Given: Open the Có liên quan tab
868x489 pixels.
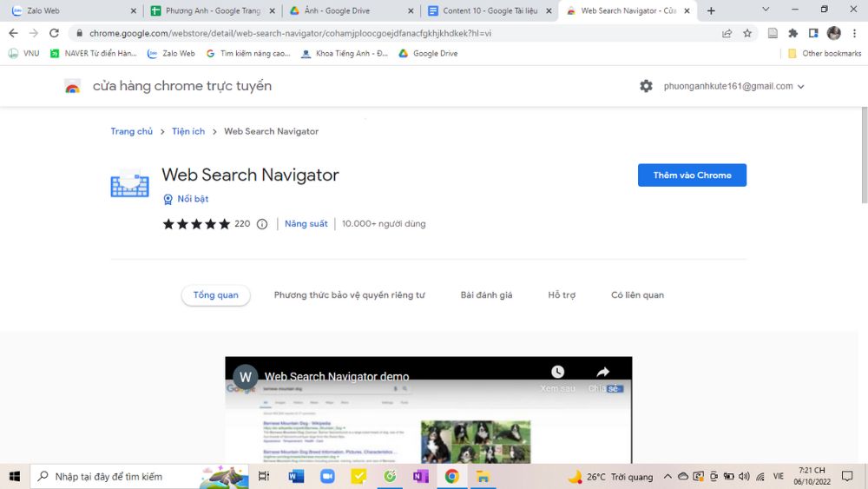Looking at the screenshot, I should click(x=637, y=295).
